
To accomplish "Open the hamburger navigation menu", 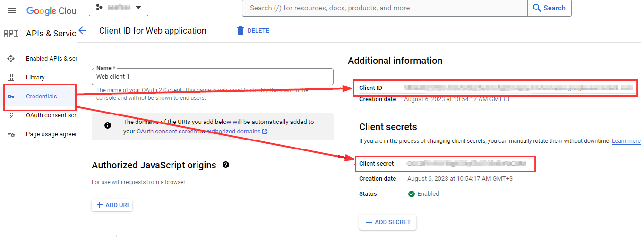I will pos(12,10).
